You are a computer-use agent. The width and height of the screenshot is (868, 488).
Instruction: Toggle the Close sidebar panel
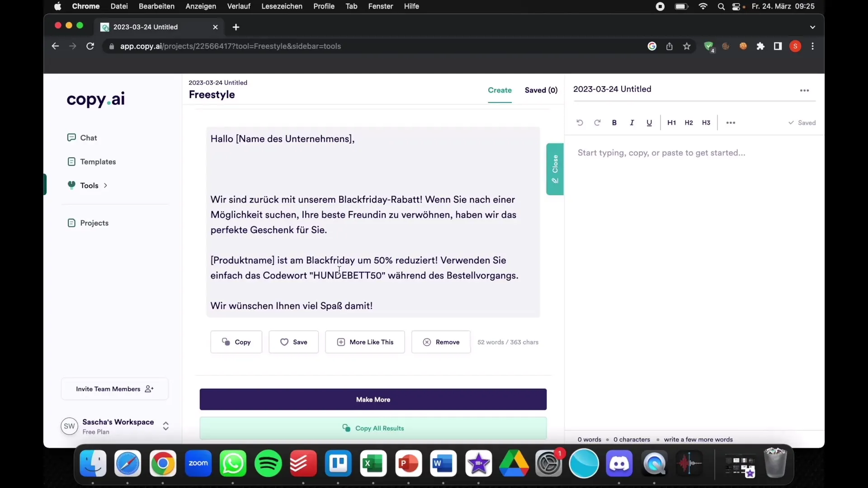554,169
